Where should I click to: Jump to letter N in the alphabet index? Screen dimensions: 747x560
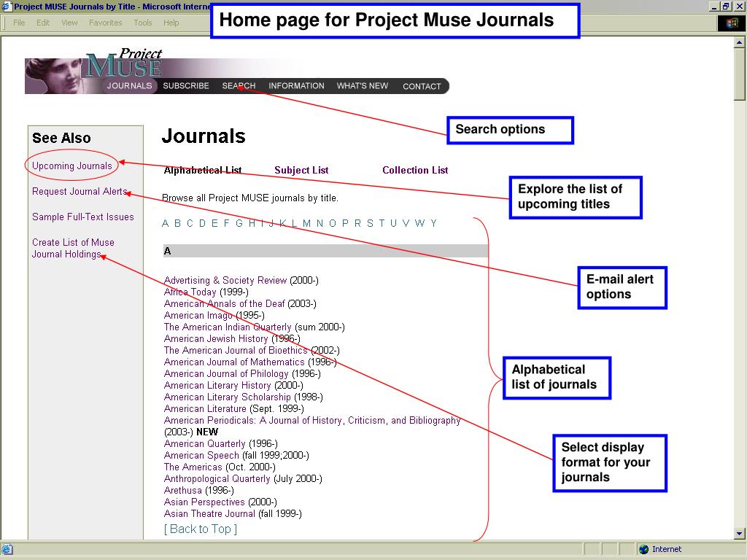(x=320, y=223)
